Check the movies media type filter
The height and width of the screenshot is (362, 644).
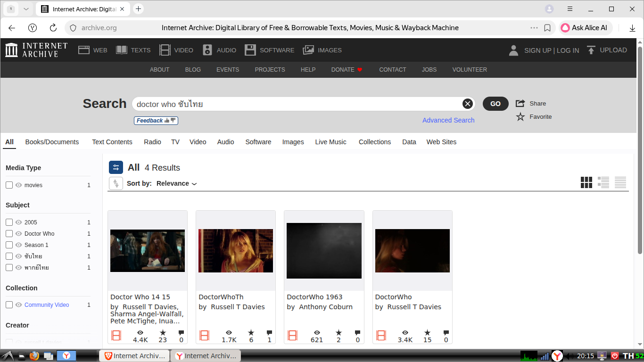click(x=9, y=185)
